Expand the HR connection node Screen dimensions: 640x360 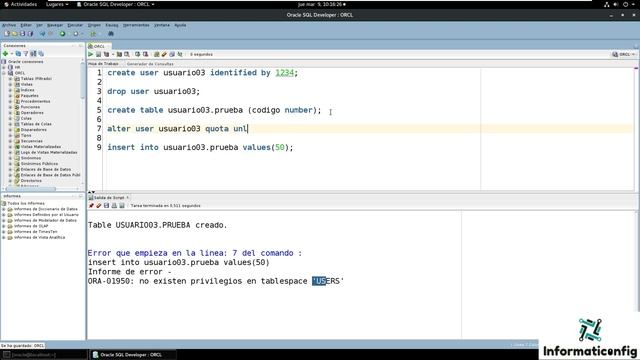click(x=4, y=67)
